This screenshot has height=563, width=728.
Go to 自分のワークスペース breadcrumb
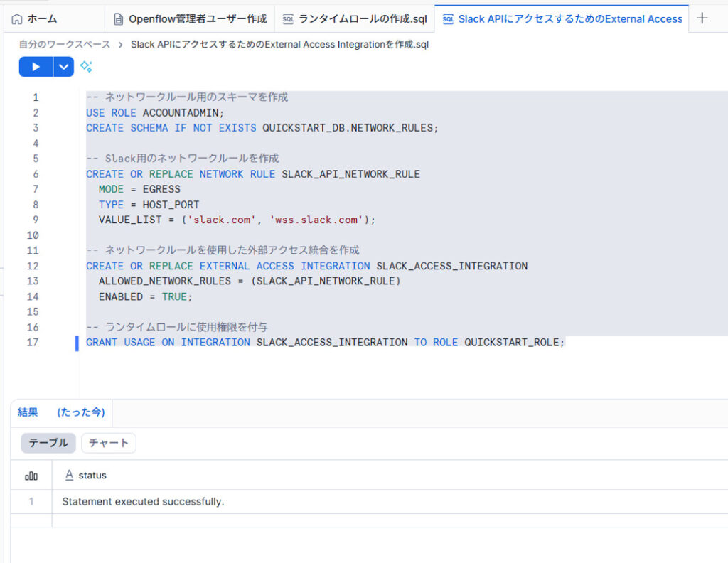[x=65, y=44]
